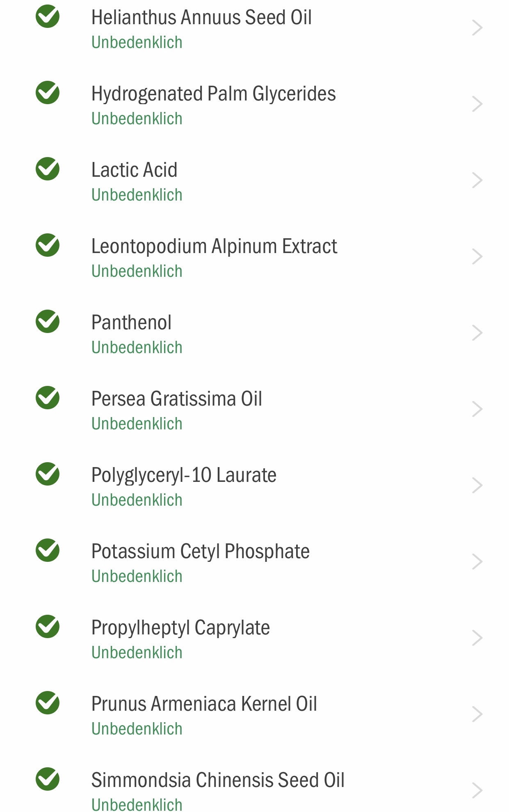The width and height of the screenshot is (509, 812).
Task: Tap green checkmark beside Polyglyceryl-10 Laurate
Action: point(48,474)
